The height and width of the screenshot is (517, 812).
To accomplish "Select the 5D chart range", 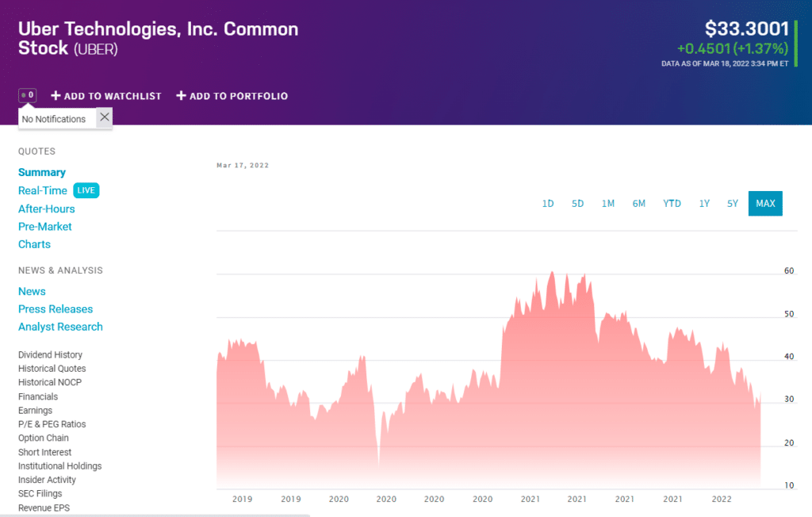I will pyautogui.click(x=577, y=204).
